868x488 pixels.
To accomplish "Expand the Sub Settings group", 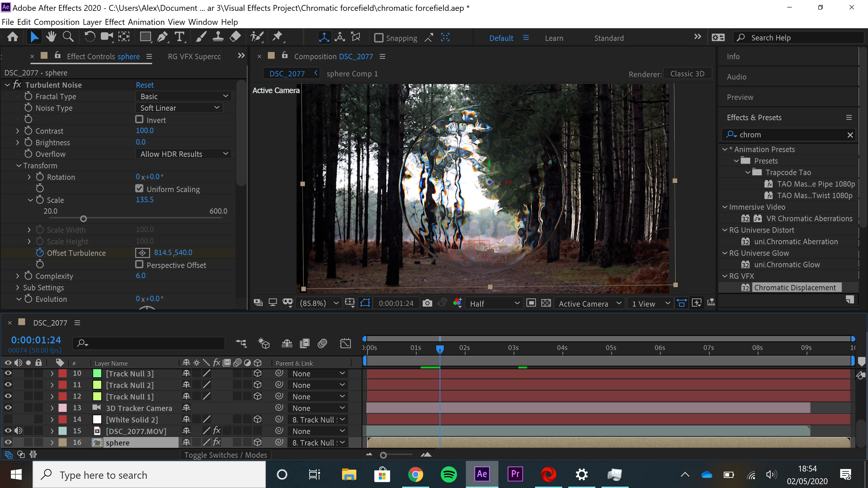I will 18,288.
